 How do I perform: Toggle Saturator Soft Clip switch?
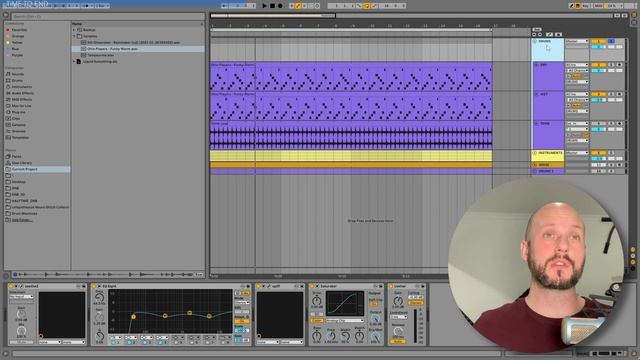(374, 304)
